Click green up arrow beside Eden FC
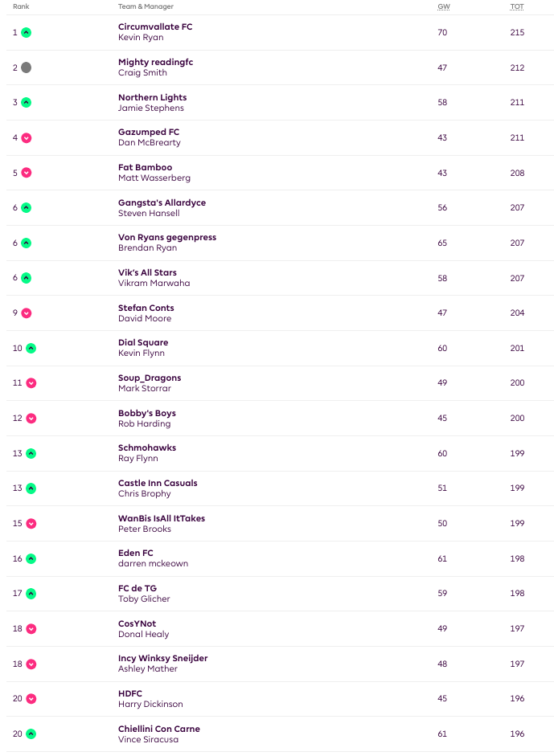Screen dimensions: 554x756 point(31,559)
